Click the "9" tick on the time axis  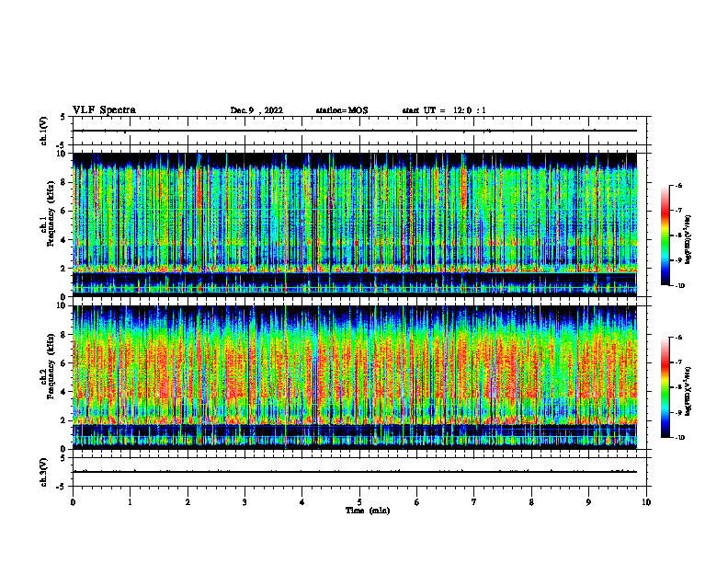[588, 502]
